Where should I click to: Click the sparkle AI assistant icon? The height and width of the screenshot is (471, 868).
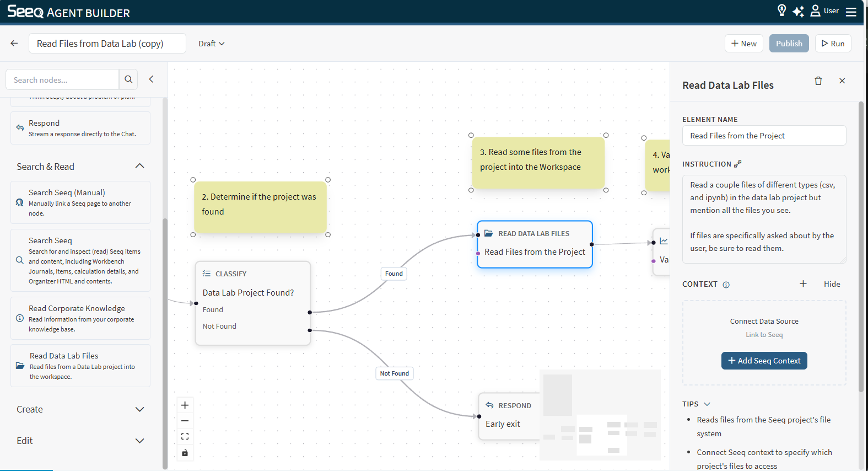click(798, 11)
